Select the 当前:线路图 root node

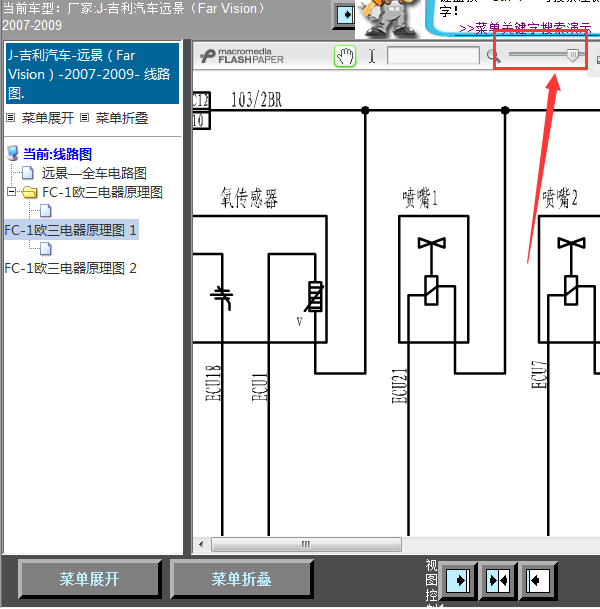(x=57, y=154)
